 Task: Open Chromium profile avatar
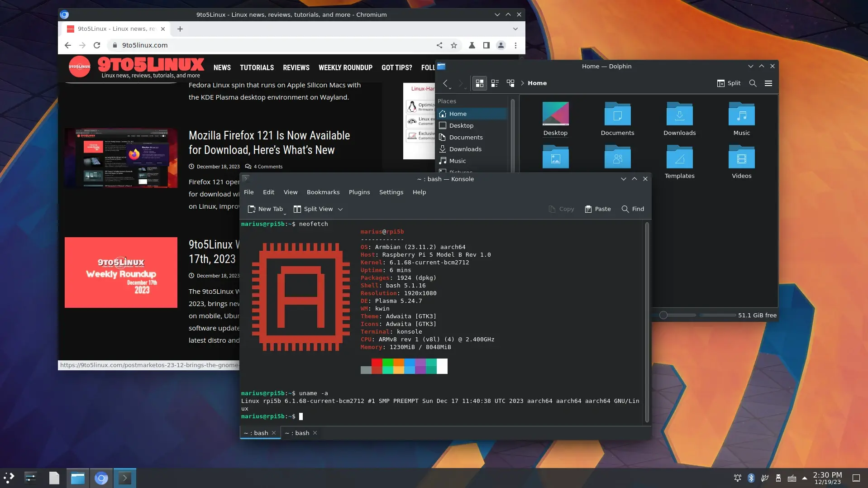(501, 45)
